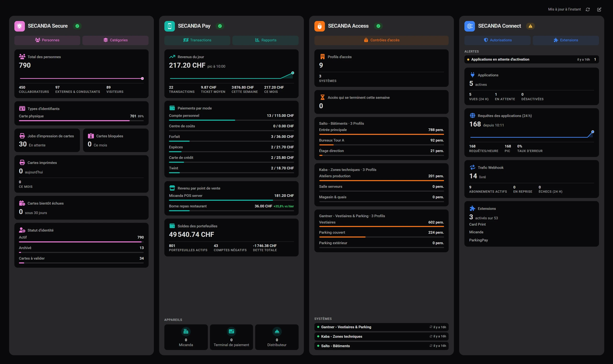The width and height of the screenshot is (613, 364).
Task: Click the Total des personnes chart endpoint
Action: [x=142, y=79]
